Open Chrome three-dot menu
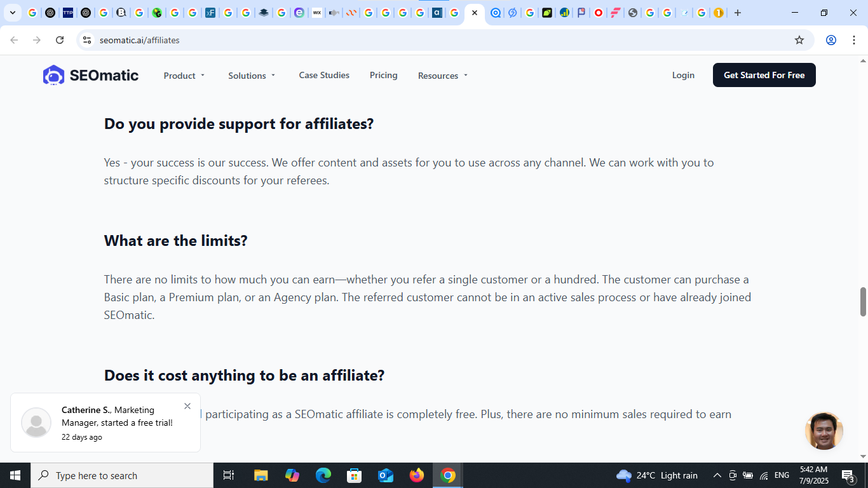Viewport: 868px width, 488px height. click(x=854, y=40)
